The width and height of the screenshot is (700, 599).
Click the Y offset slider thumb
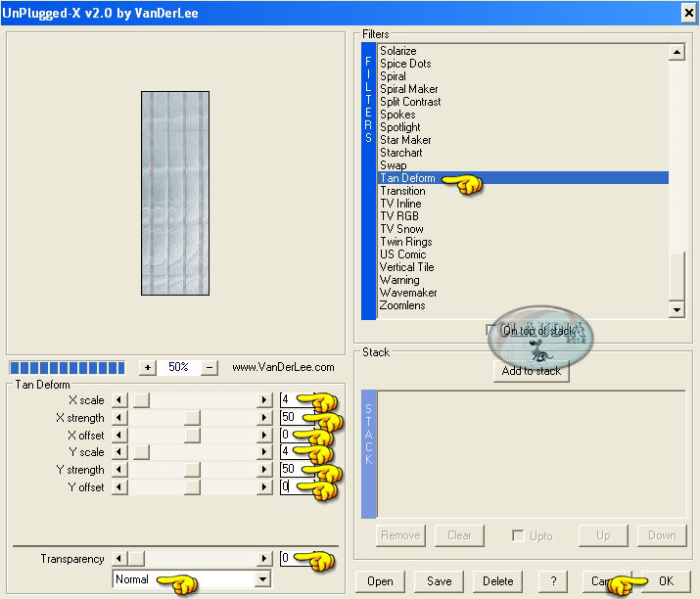(193, 487)
